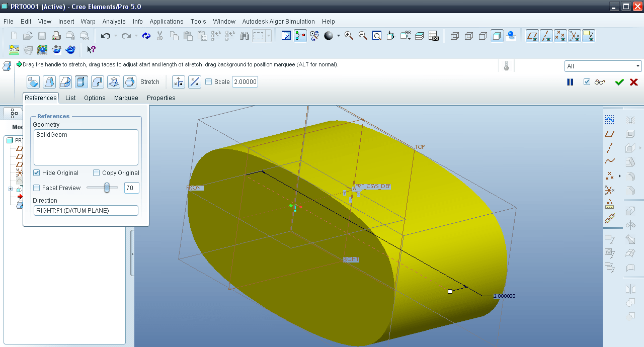
Task: Click the Datum plane tool in right toolbar
Action: pos(609,134)
